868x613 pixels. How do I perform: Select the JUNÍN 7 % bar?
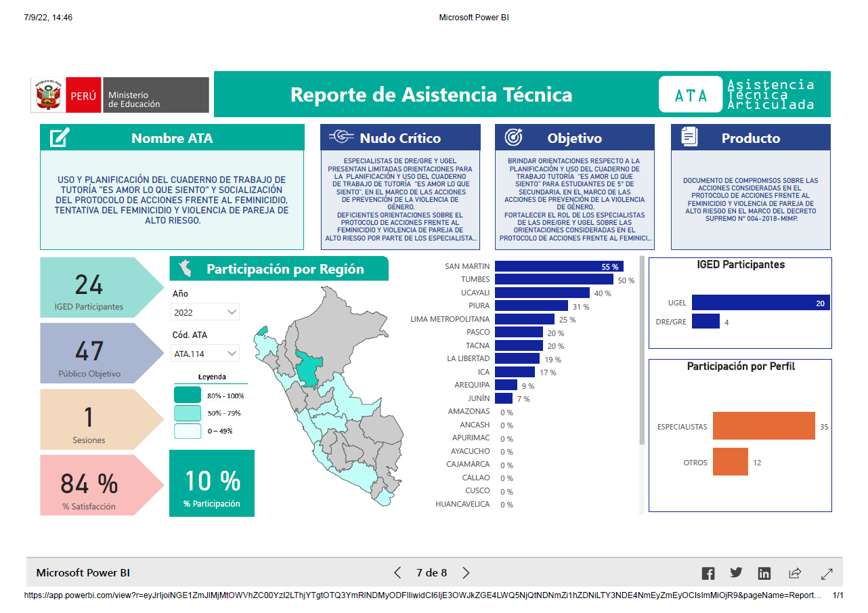pos(504,398)
